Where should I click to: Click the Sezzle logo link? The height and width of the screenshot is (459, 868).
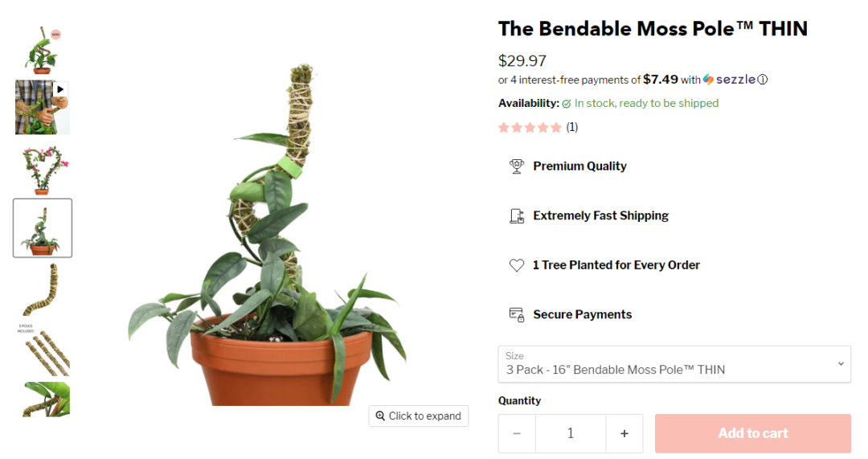tap(729, 80)
